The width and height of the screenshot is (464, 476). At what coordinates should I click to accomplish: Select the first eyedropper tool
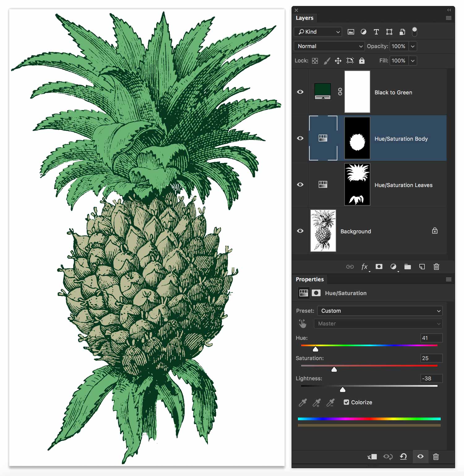tap(303, 402)
